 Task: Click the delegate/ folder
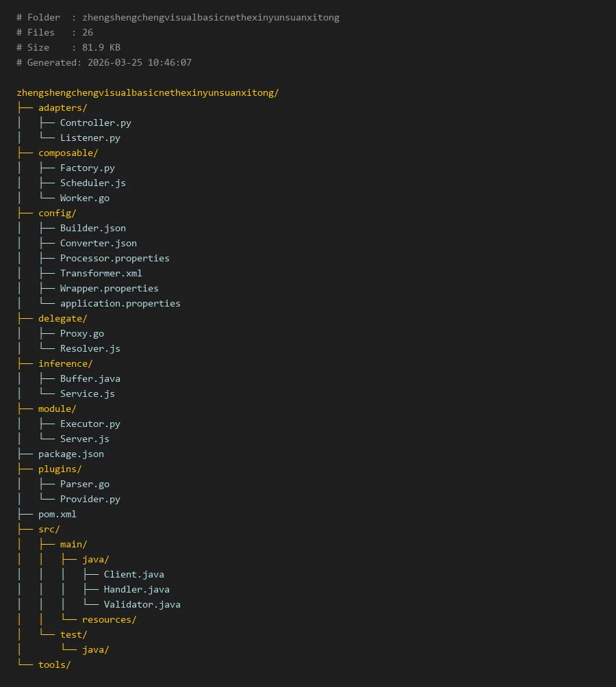tap(62, 318)
